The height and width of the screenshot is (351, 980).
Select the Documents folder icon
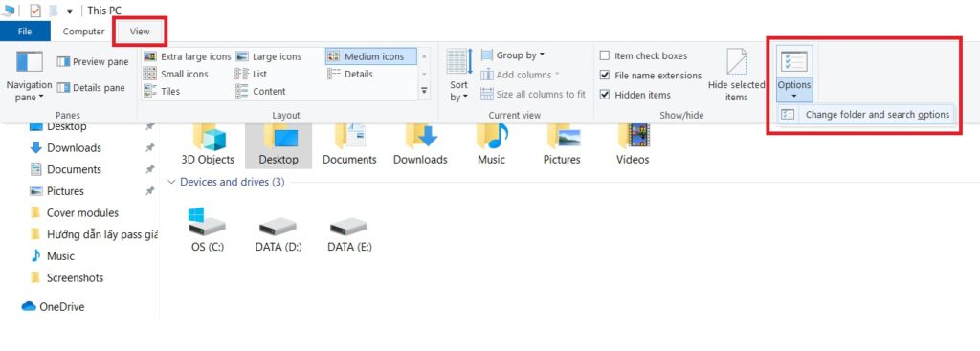pos(349,145)
